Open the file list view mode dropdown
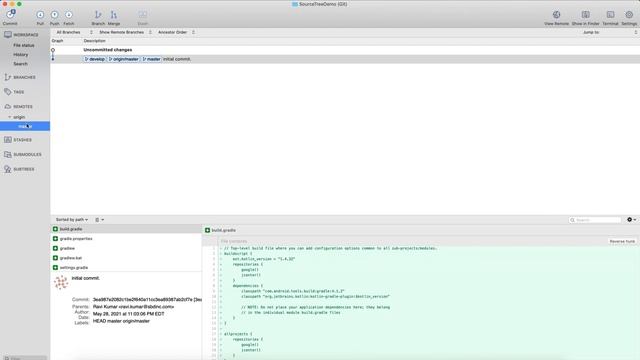 (100, 220)
